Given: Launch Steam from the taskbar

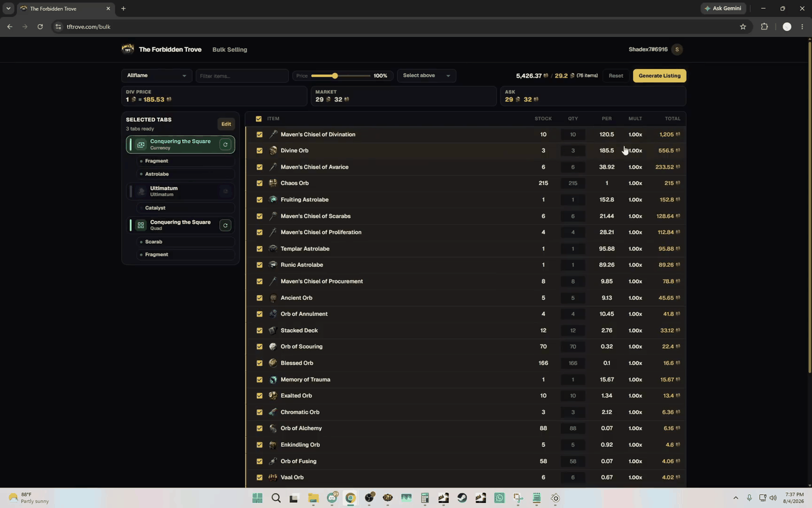Looking at the screenshot, I should pos(462,498).
